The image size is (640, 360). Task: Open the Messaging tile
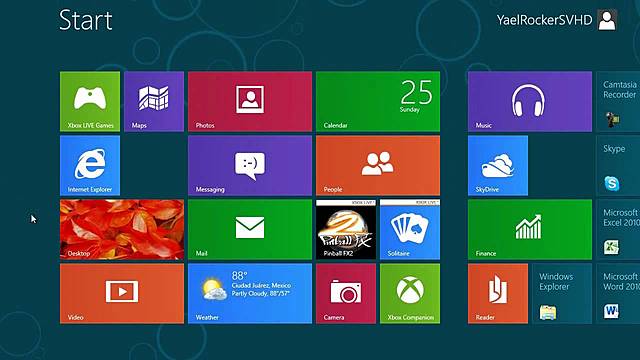coord(250,166)
